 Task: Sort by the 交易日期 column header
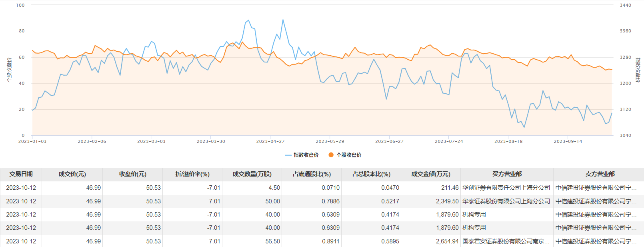[21, 174]
